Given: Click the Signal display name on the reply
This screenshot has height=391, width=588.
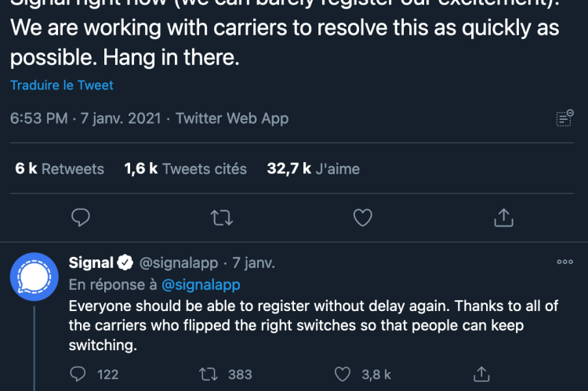Looking at the screenshot, I should coord(91,262).
